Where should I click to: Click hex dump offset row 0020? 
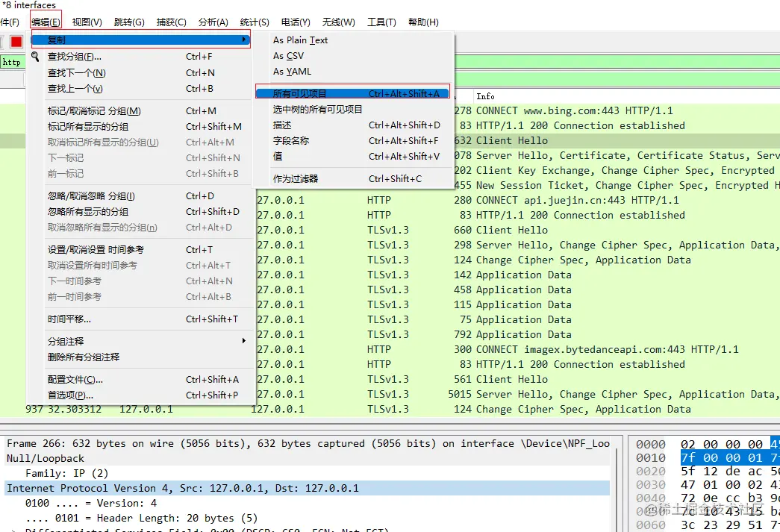(651, 472)
